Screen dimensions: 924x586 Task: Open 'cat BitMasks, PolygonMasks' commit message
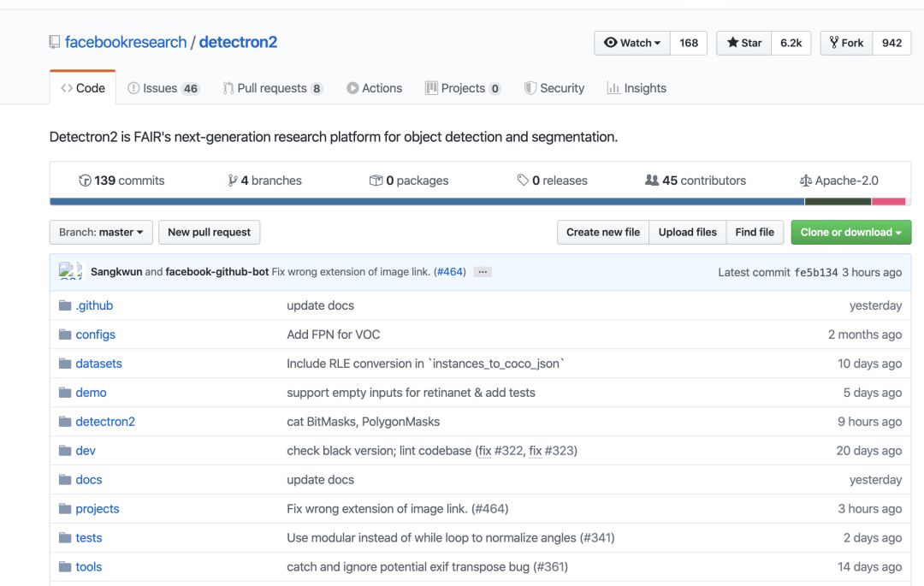pos(363,422)
